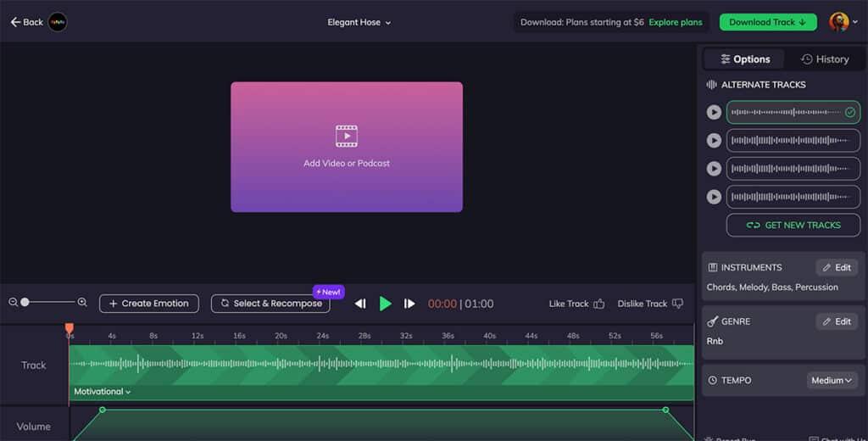Zoom out the timeline with minus magnifier

(x=14, y=303)
